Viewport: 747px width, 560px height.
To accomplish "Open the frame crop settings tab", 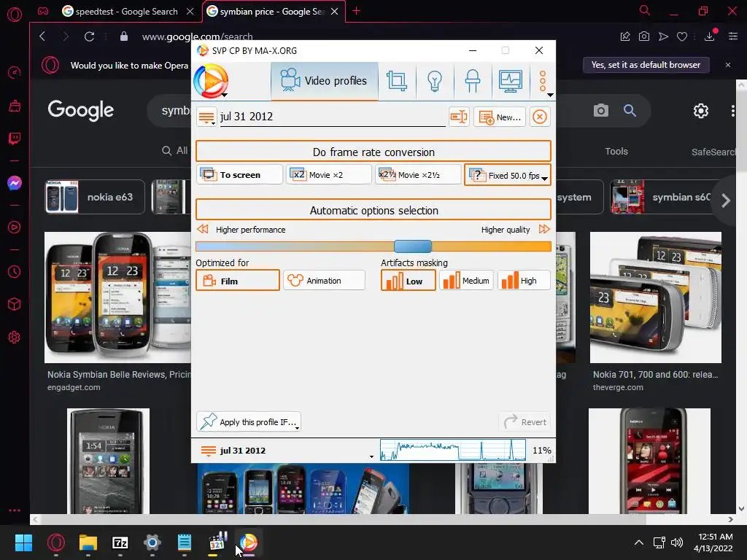I will click(396, 81).
